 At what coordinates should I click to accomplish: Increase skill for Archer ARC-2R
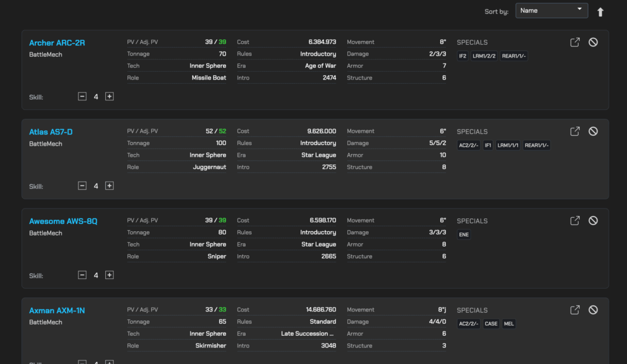tap(110, 97)
